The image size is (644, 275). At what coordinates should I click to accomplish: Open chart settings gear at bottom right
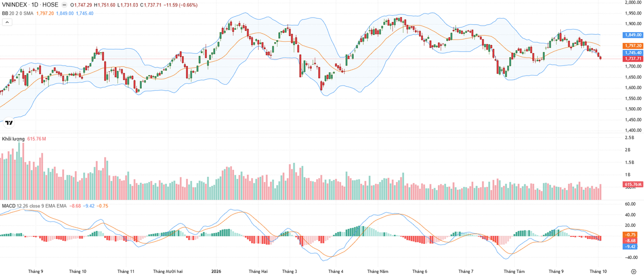633,271
